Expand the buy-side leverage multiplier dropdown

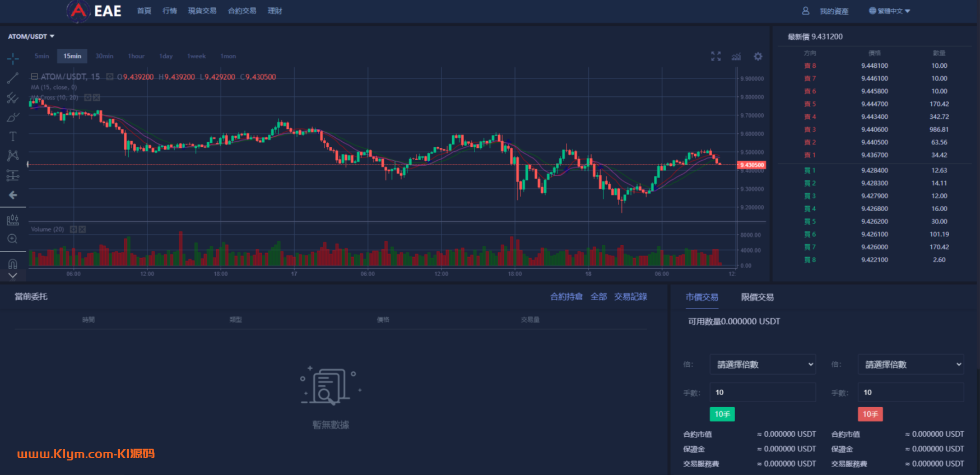pos(762,364)
